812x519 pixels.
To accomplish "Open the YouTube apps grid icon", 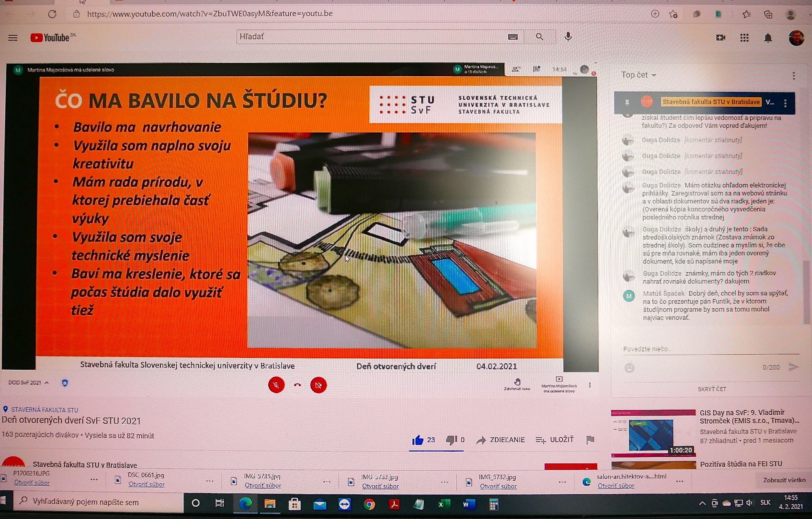I will pyautogui.click(x=744, y=38).
